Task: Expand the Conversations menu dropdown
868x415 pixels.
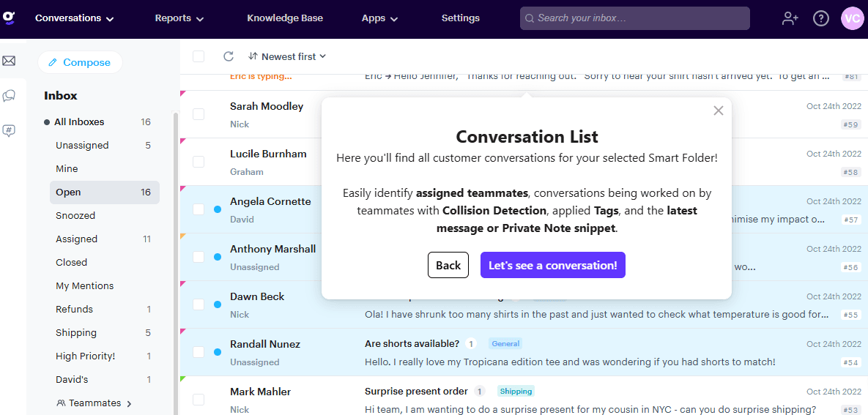Action: (74, 18)
